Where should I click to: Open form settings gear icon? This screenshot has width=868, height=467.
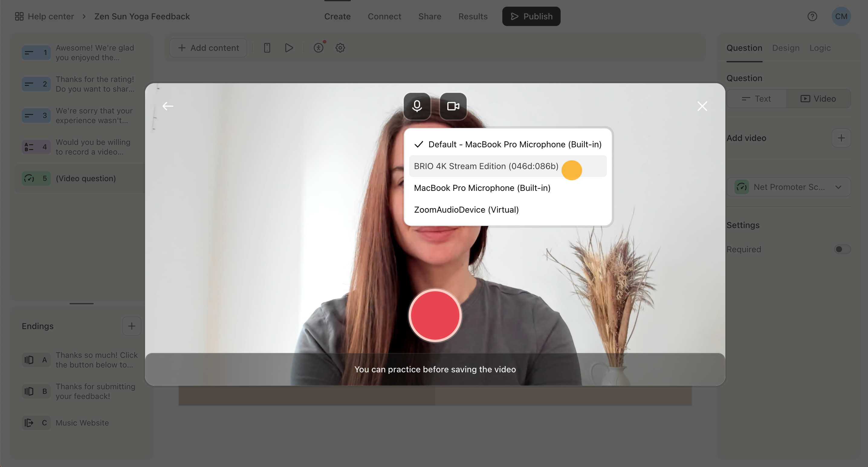coord(340,48)
